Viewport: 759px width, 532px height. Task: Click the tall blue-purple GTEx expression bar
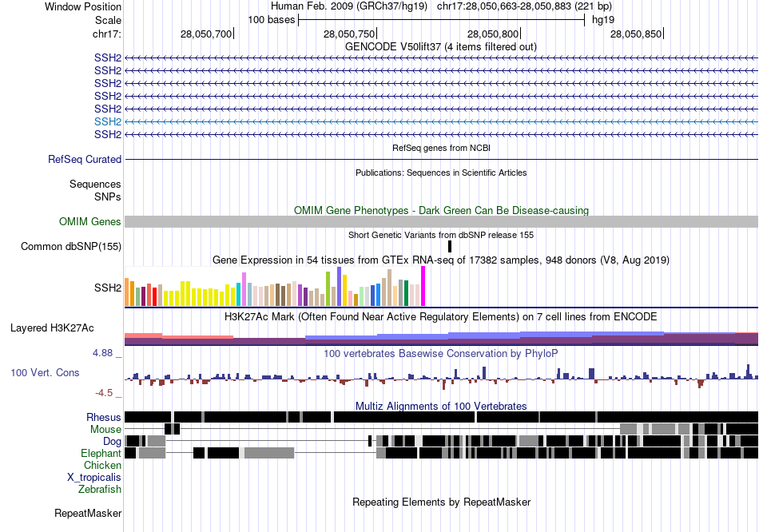[340, 286]
